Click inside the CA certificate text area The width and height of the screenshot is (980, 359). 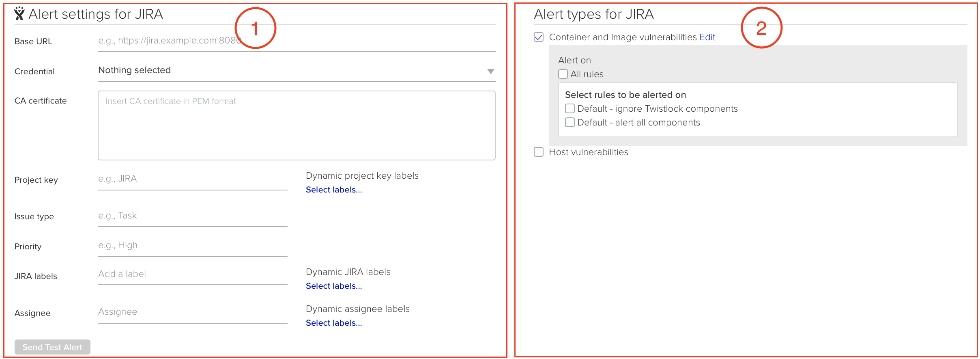[x=297, y=125]
